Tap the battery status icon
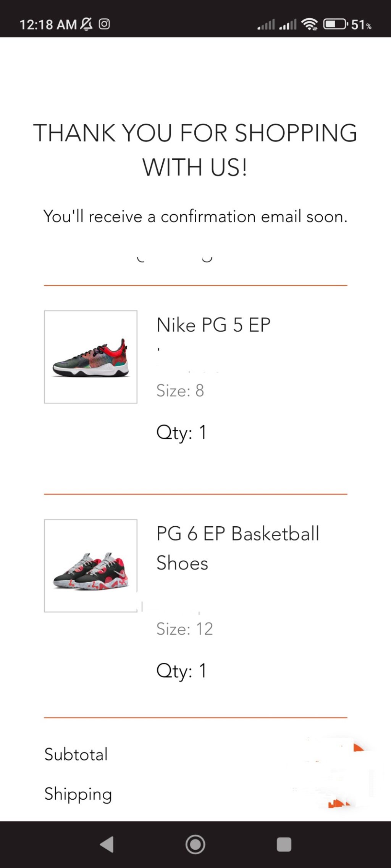This screenshot has width=391, height=868. [335, 24]
